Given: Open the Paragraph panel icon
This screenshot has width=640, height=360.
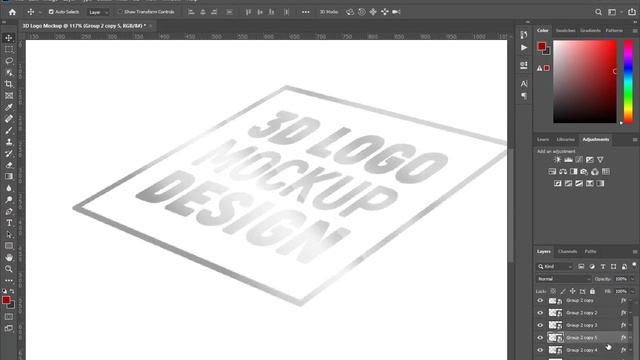Looking at the screenshot, I should pos(524,96).
